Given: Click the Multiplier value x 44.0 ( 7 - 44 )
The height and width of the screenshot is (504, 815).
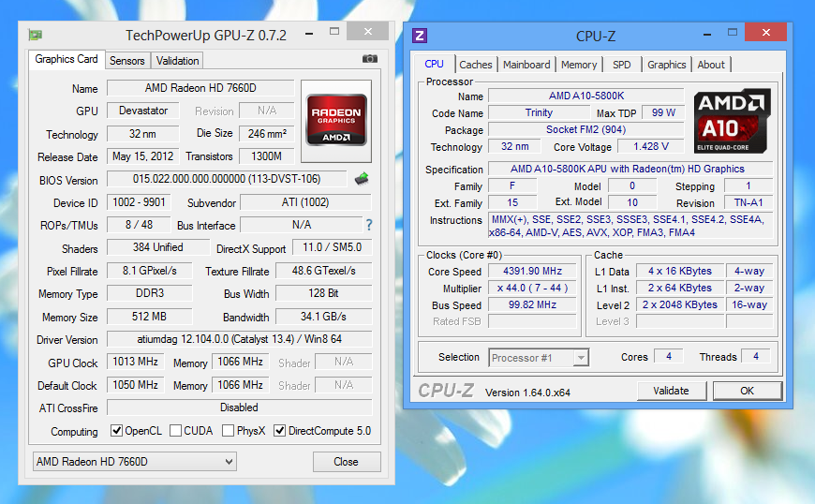Looking at the screenshot, I should click(x=533, y=288).
